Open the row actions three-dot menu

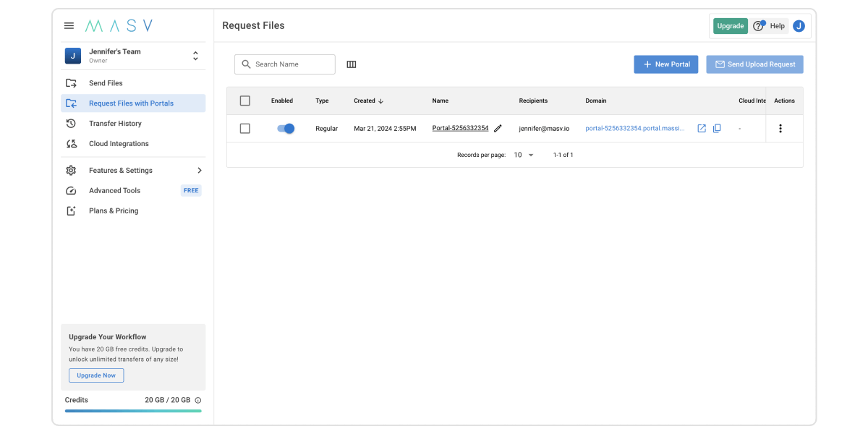tap(780, 129)
